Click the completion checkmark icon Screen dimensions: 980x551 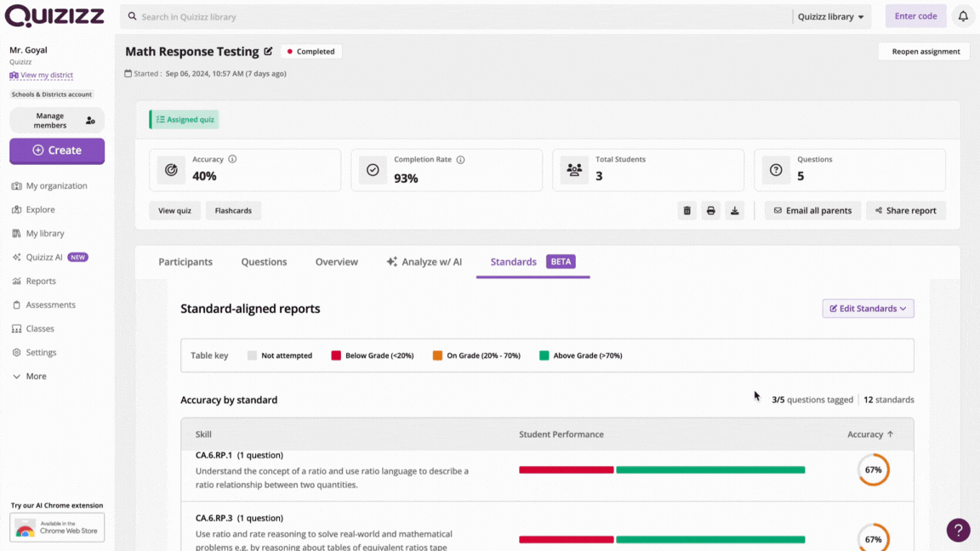(x=373, y=170)
